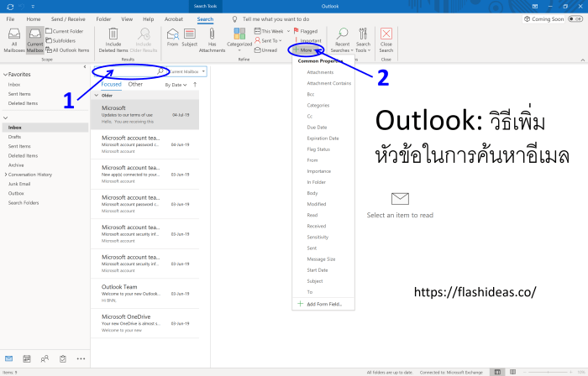Click the search magnifier icon
Viewport: 588px width, 376px height.
click(x=160, y=71)
